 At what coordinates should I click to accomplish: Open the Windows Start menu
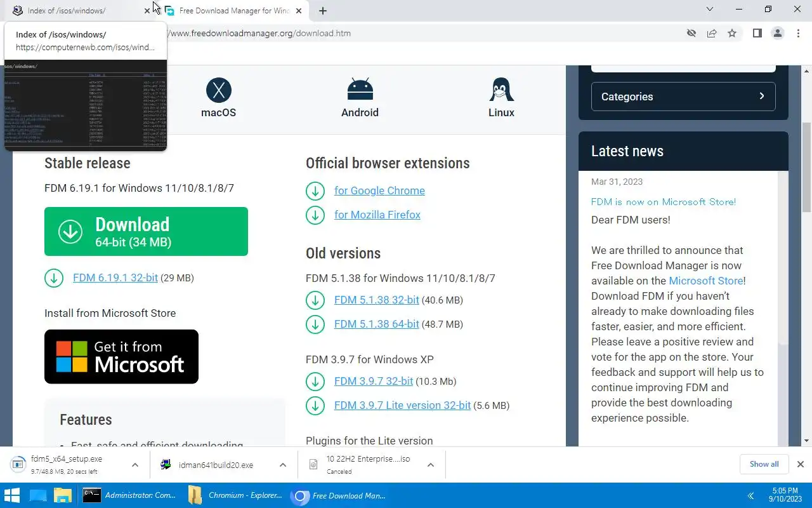pyautogui.click(x=12, y=495)
